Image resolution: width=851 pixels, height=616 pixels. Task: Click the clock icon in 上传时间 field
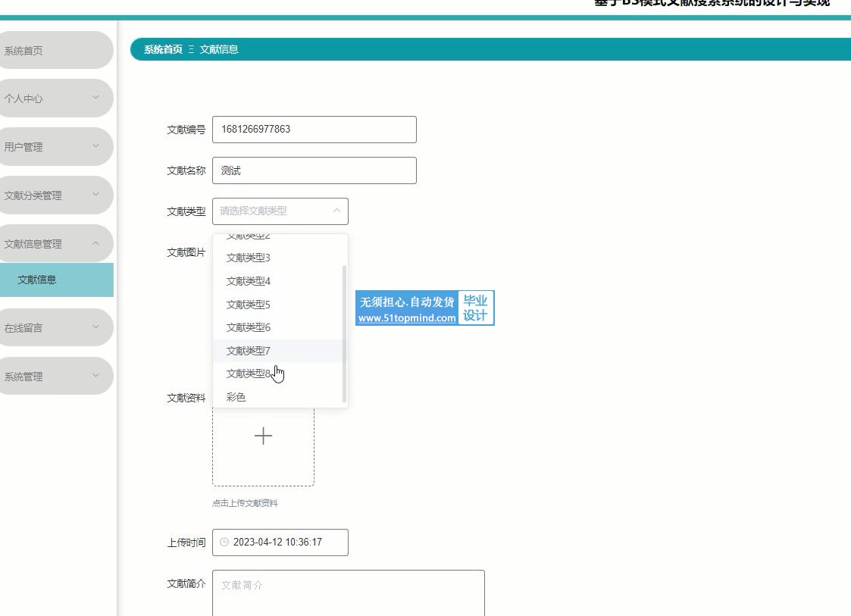click(224, 543)
